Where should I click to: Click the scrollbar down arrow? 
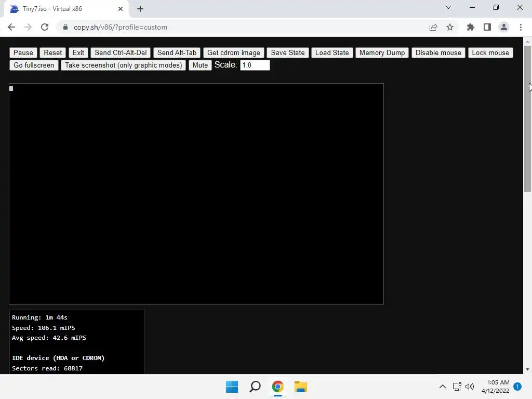pos(527,369)
